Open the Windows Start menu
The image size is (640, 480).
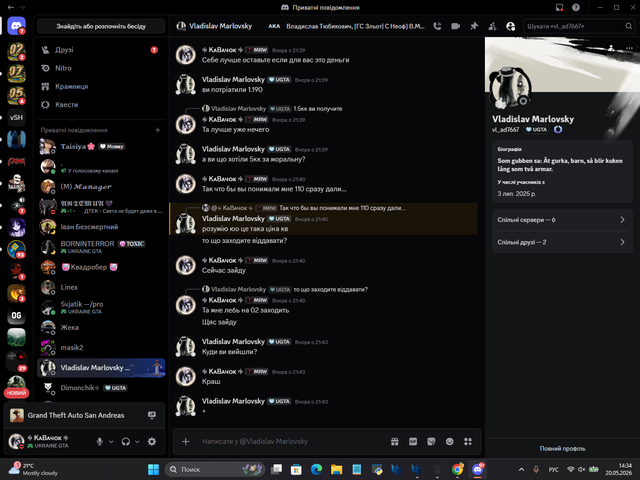pos(153,469)
